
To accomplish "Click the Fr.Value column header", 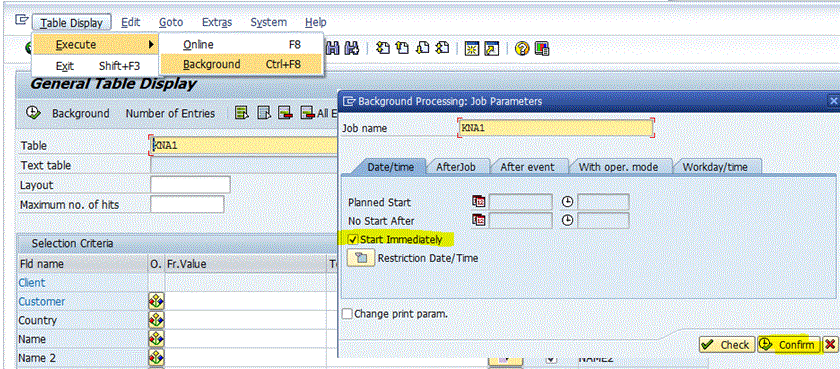I will coord(245,264).
